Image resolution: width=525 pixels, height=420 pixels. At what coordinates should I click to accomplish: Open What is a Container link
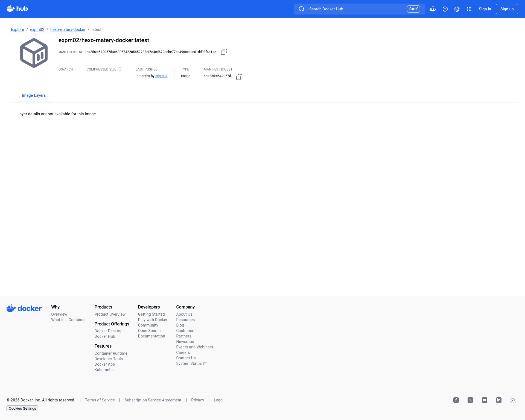tap(68, 320)
